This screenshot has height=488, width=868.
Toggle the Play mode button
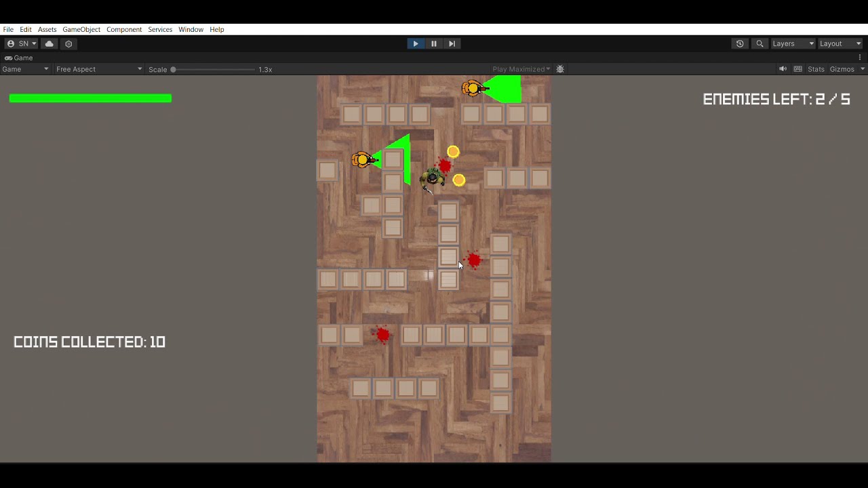416,43
